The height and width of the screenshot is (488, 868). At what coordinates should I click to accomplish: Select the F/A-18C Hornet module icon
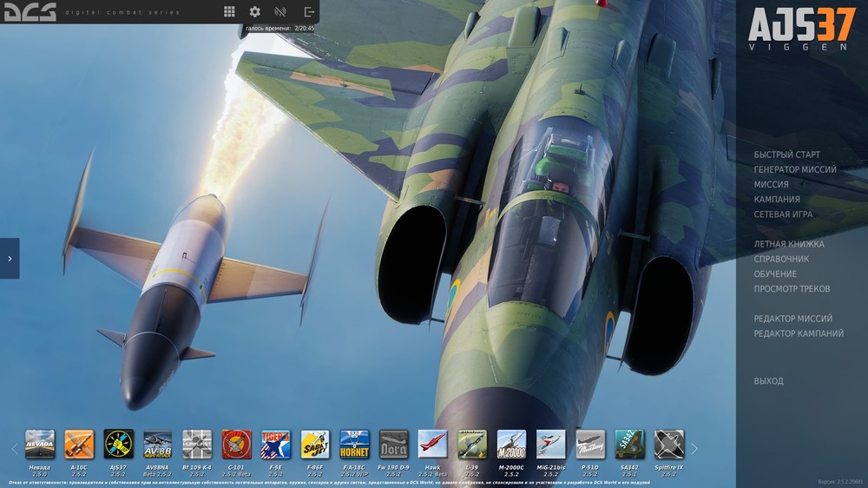coord(354,445)
